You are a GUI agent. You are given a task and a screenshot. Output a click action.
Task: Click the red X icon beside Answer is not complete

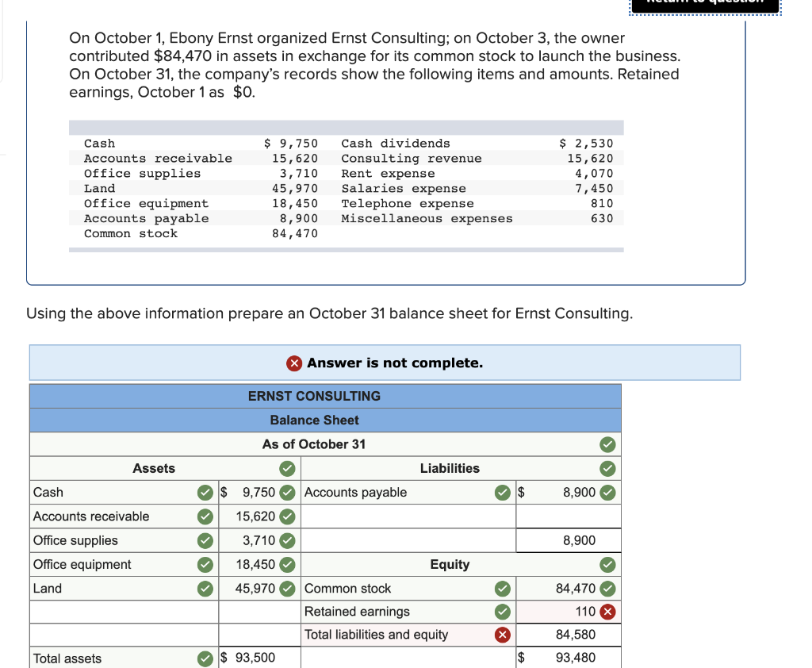click(x=294, y=363)
